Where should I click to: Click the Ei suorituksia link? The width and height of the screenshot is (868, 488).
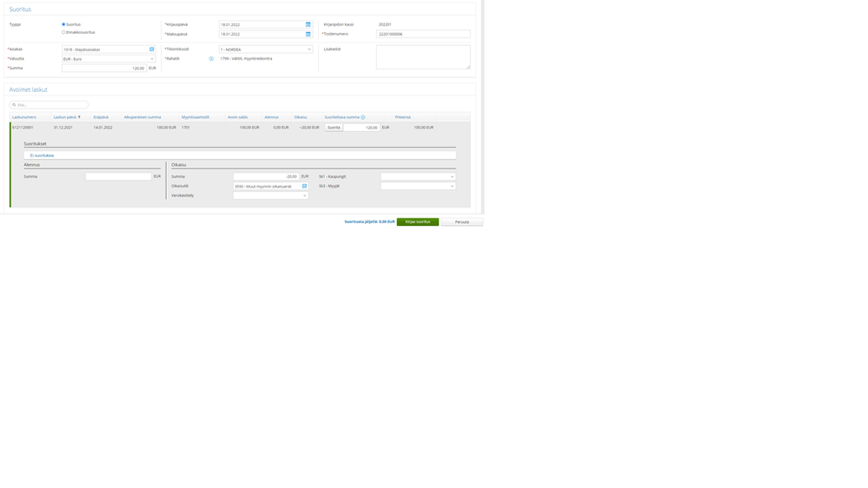[42, 155]
